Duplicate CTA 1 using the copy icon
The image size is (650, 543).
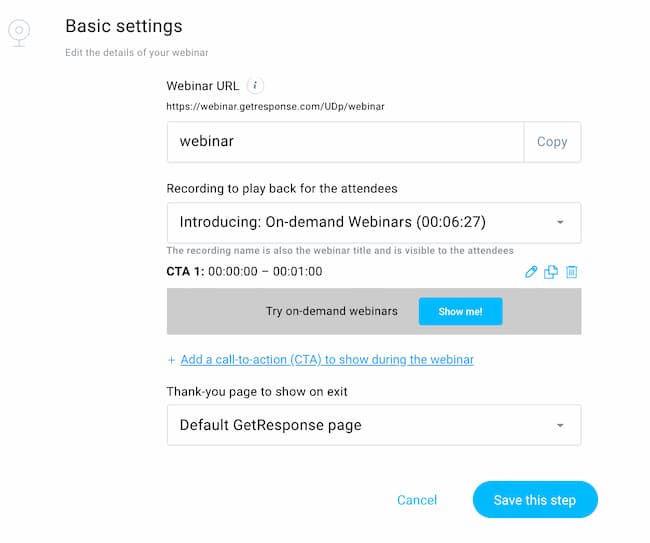pos(551,271)
